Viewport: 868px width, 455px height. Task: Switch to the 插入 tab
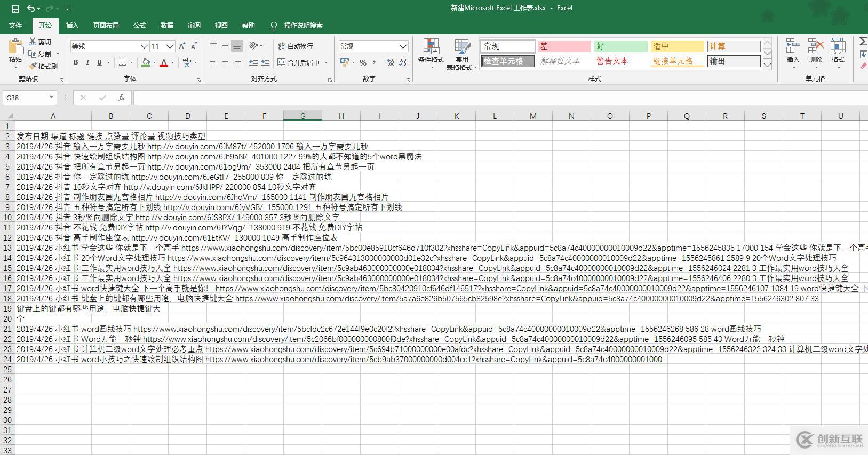(72, 26)
